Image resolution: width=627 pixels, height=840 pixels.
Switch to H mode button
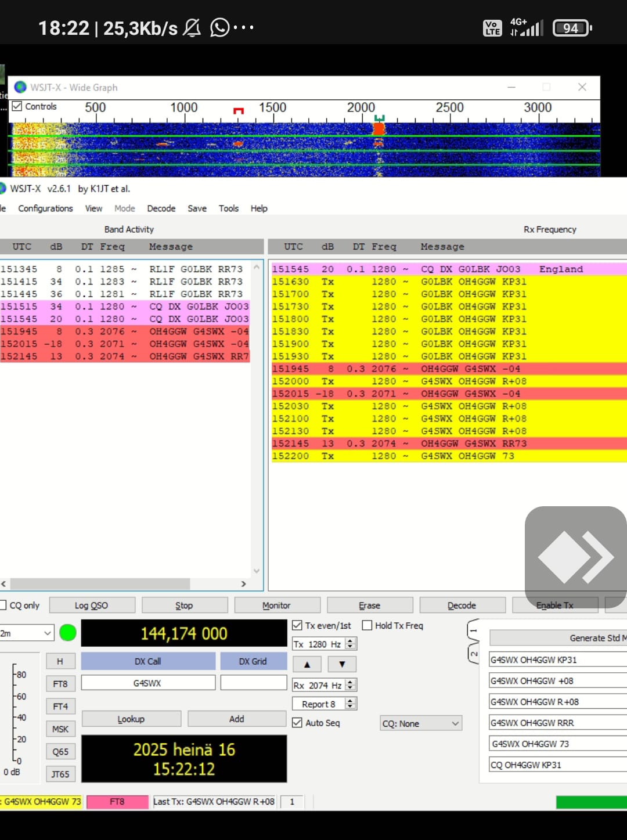(x=60, y=661)
